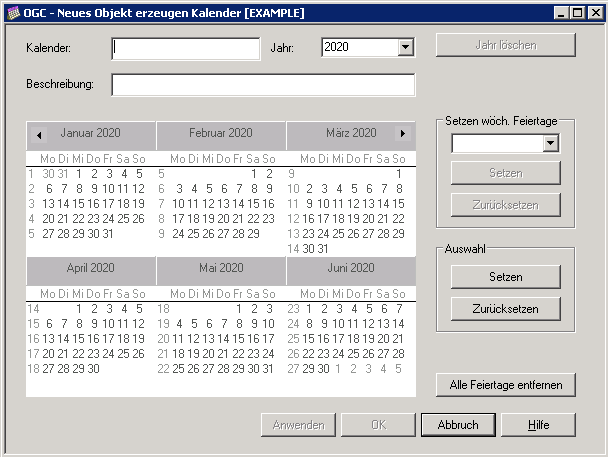Select day 1 in März 2020
The height and width of the screenshot is (457, 608).
398,174
